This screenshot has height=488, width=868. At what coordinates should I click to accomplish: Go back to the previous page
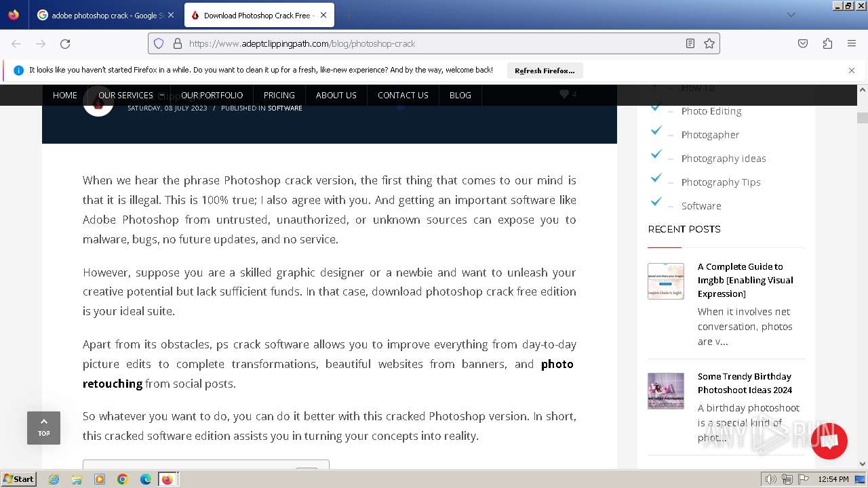pos(16,43)
